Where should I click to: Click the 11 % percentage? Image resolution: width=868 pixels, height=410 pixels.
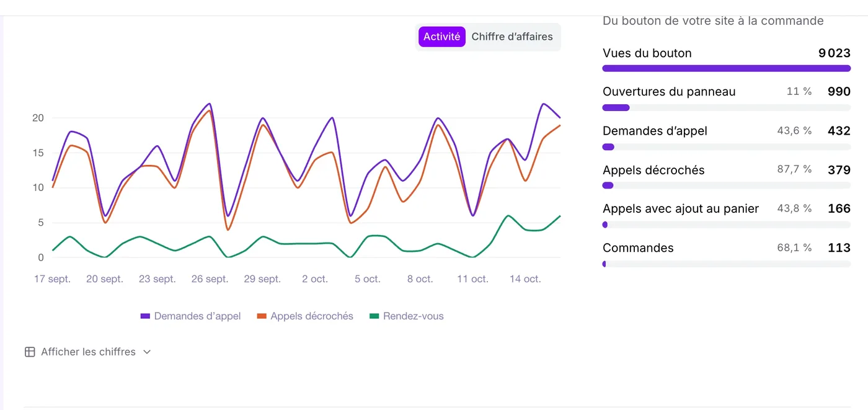pos(799,92)
